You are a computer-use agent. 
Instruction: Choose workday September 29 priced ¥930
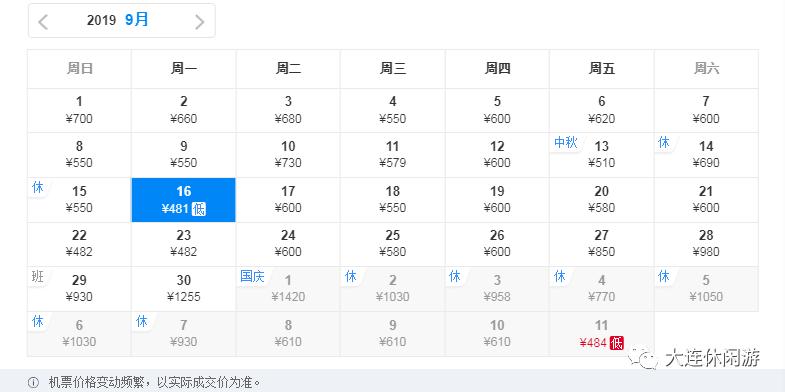(79, 289)
